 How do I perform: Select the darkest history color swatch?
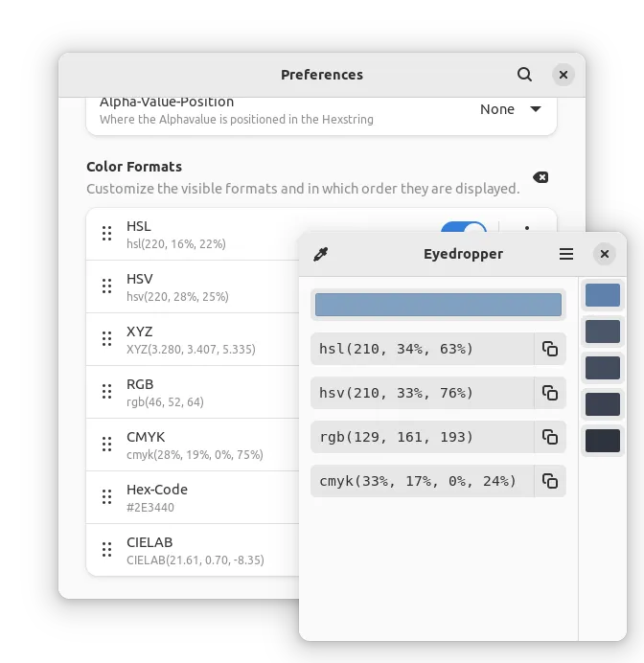coord(603,441)
